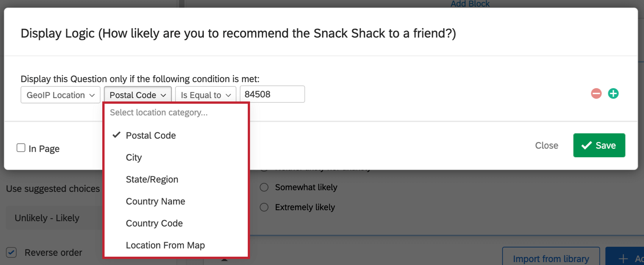644x265 pixels.
Task: Click the checkmark beside Postal Code option
Action: click(116, 135)
